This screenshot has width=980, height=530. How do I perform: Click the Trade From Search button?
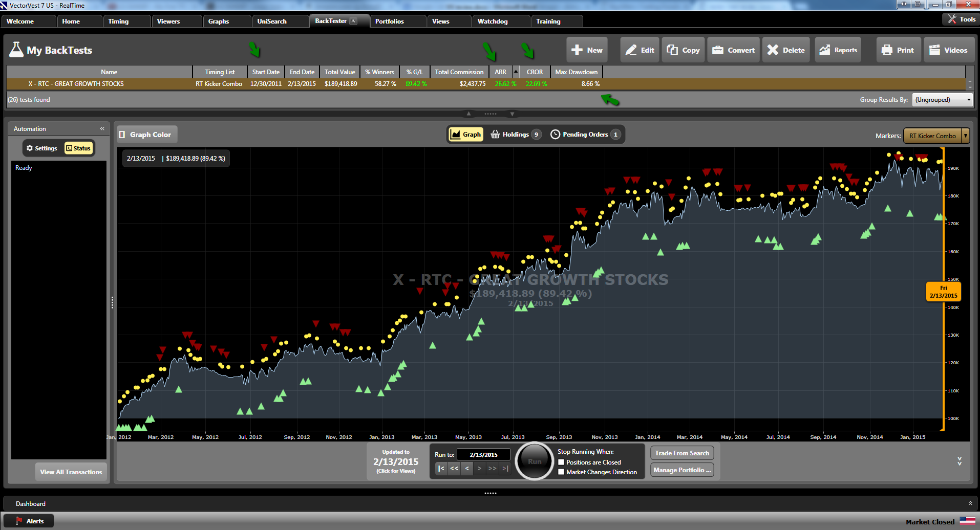tap(682, 453)
